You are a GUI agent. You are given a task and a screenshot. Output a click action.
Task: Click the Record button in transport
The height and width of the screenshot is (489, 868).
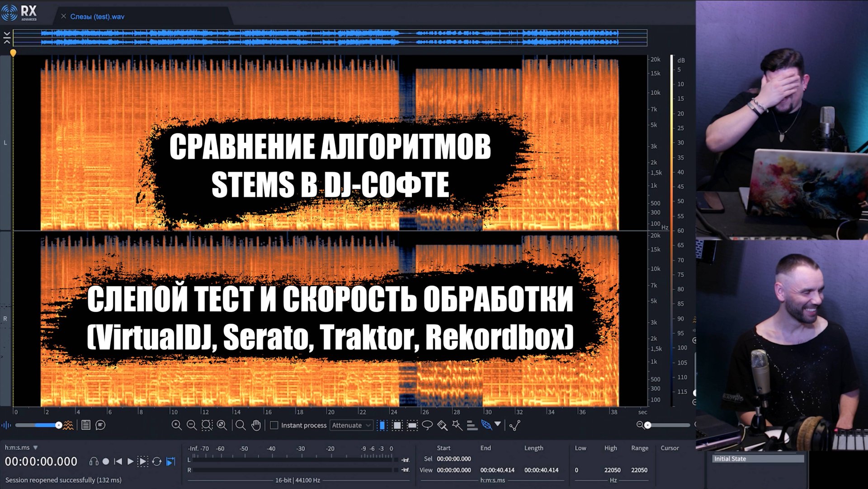point(107,461)
